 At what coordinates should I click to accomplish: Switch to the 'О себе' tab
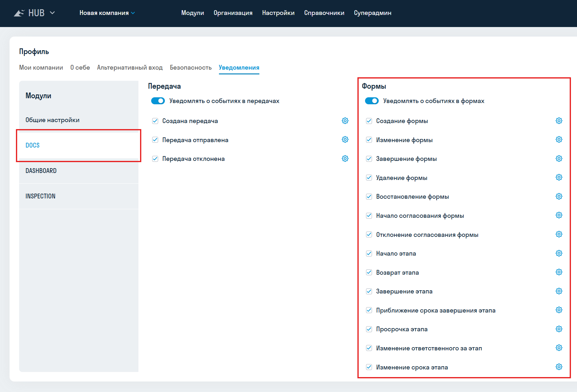click(x=80, y=67)
